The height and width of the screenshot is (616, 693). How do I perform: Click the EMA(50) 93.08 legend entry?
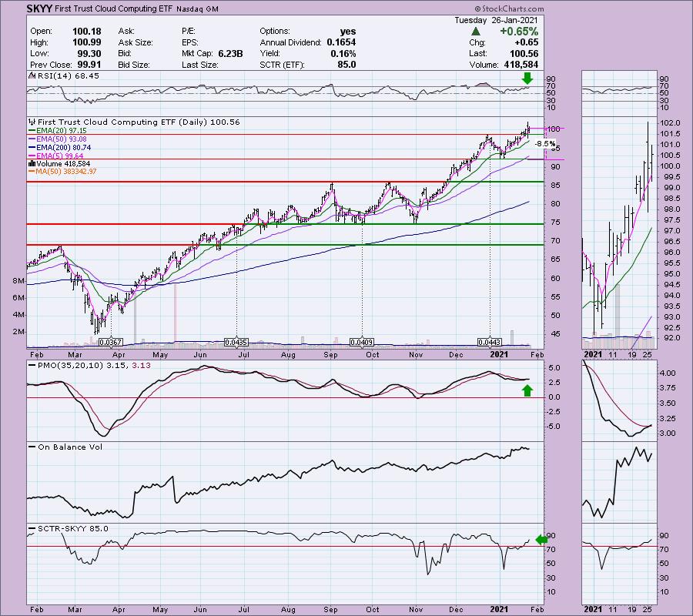click(62, 139)
